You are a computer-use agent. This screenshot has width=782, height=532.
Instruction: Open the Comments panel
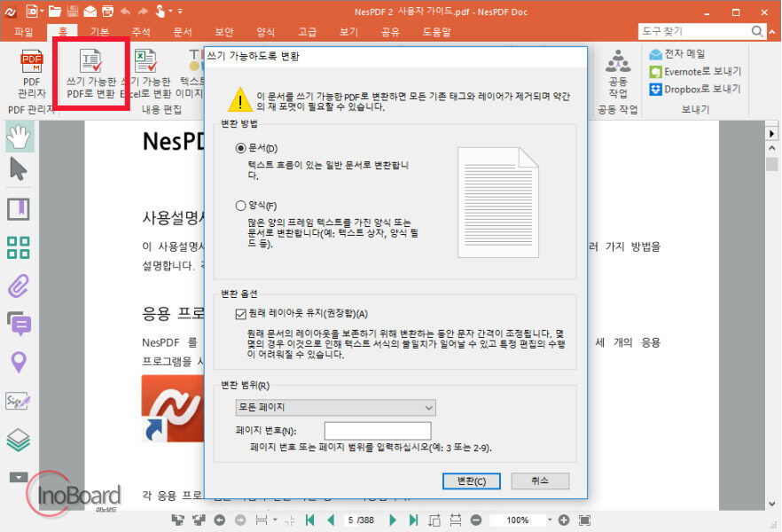[x=19, y=324]
